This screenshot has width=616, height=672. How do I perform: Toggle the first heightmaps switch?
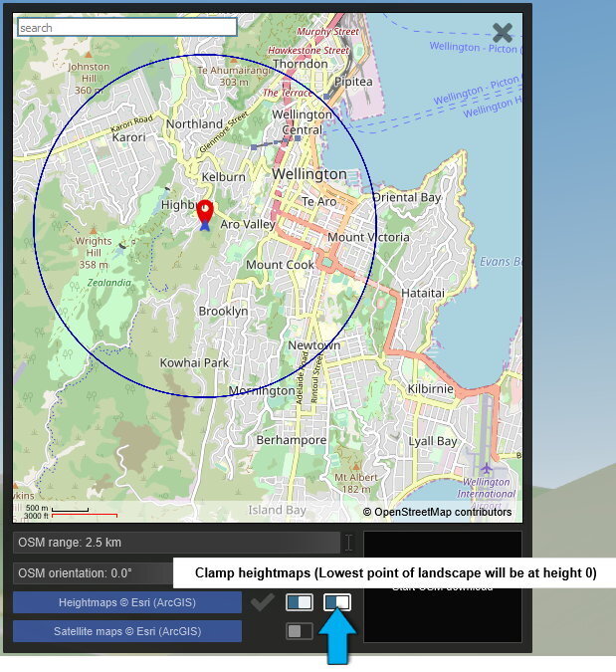pyautogui.click(x=299, y=602)
